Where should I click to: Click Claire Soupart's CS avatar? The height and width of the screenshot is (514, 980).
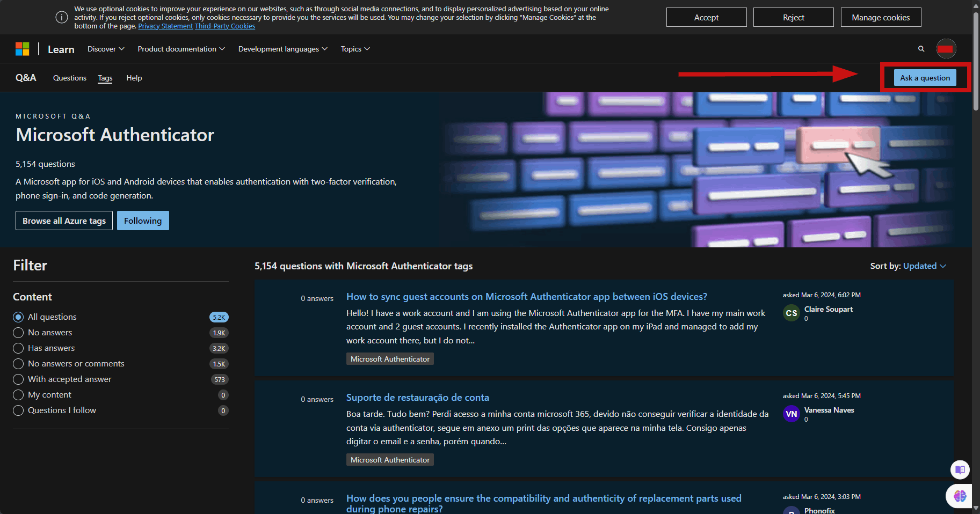pyautogui.click(x=792, y=313)
